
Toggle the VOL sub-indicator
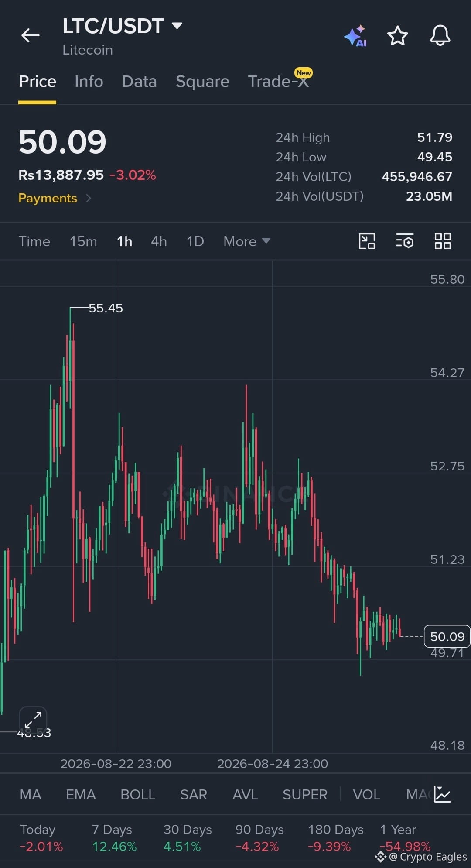click(x=366, y=795)
